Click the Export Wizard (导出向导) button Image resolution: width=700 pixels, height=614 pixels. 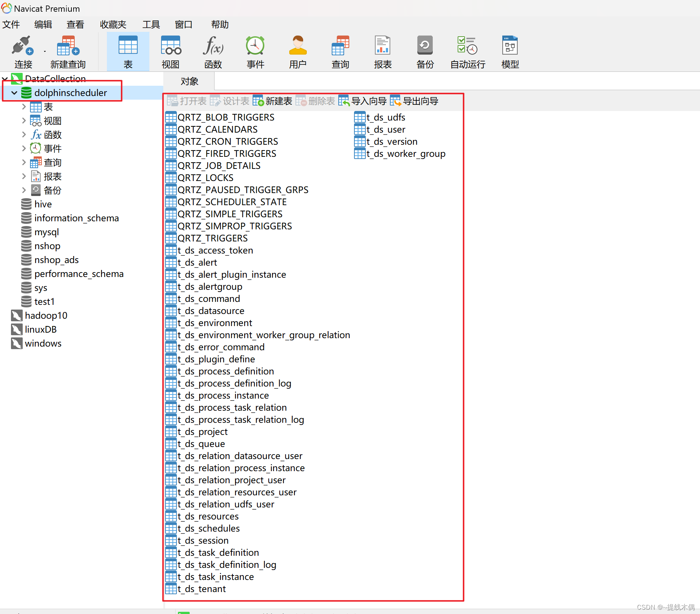pyautogui.click(x=414, y=101)
